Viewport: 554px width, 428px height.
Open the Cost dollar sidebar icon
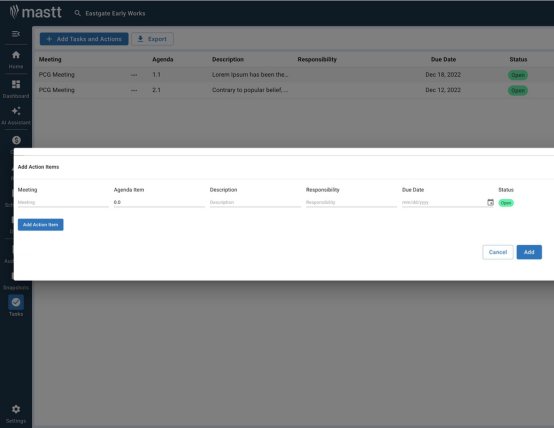coord(16,140)
